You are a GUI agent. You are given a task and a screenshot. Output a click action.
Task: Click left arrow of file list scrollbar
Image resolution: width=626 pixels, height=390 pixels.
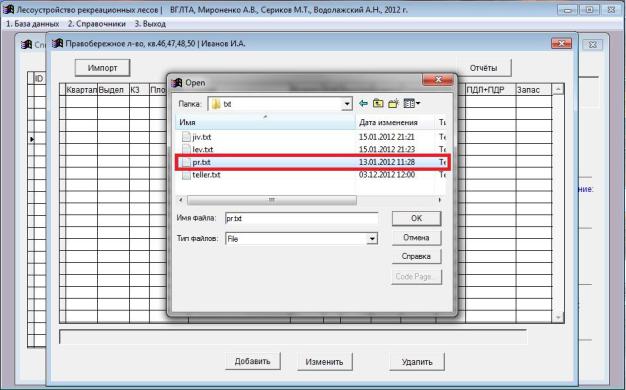click(x=181, y=200)
